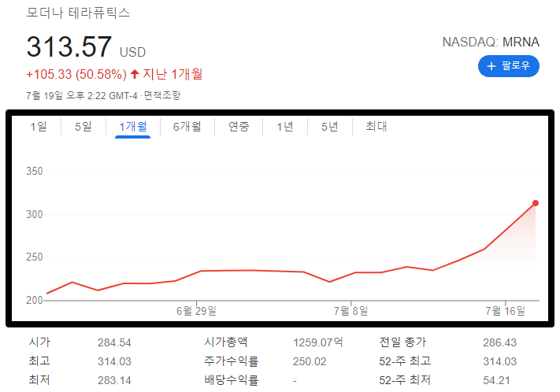Click the 배당수익률 label
The height and width of the screenshot is (392, 560).
point(231,380)
